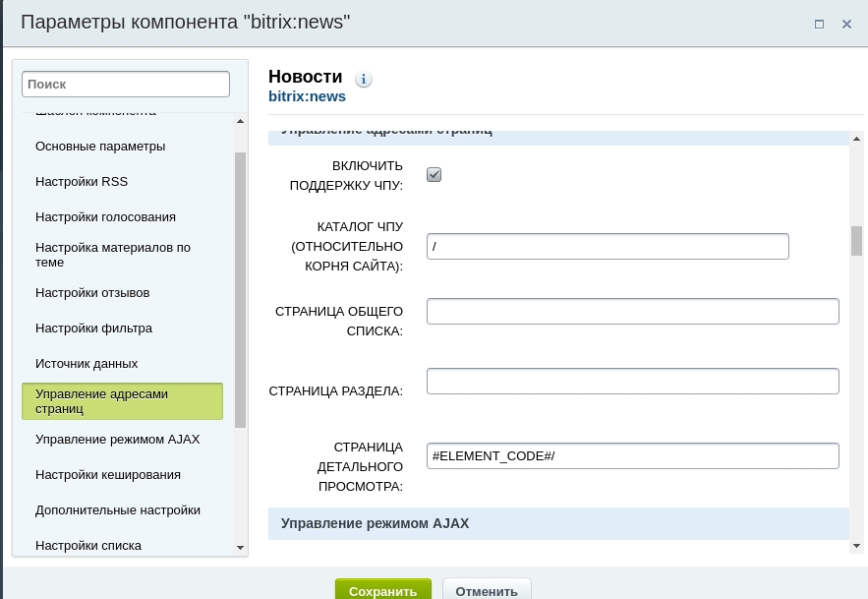
Task: Select Источник данных in sidebar
Action: coord(87,364)
